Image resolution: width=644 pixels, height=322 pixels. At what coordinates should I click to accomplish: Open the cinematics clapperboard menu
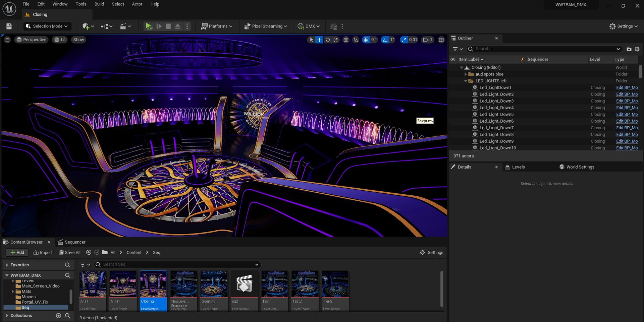[x=125, y=26]
